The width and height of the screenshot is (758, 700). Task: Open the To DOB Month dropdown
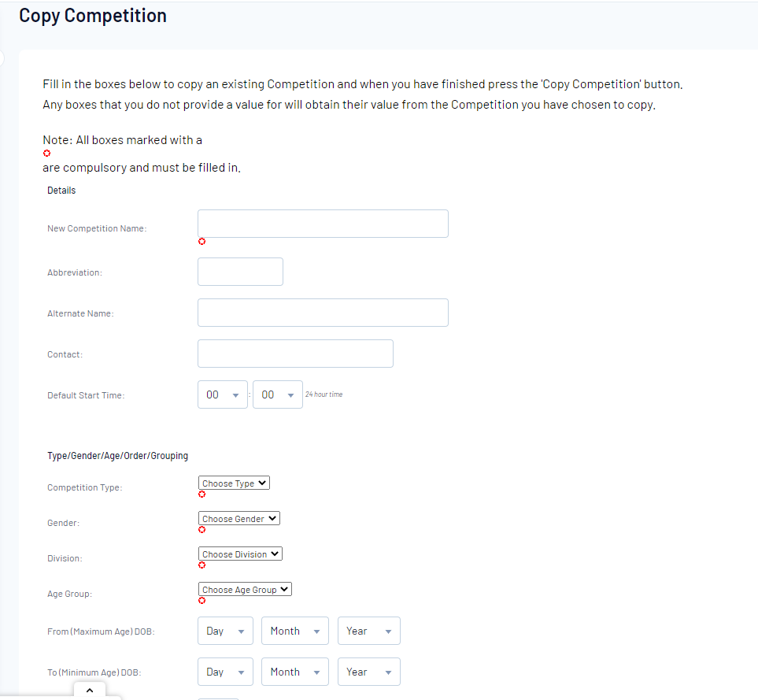coord(295,672)
